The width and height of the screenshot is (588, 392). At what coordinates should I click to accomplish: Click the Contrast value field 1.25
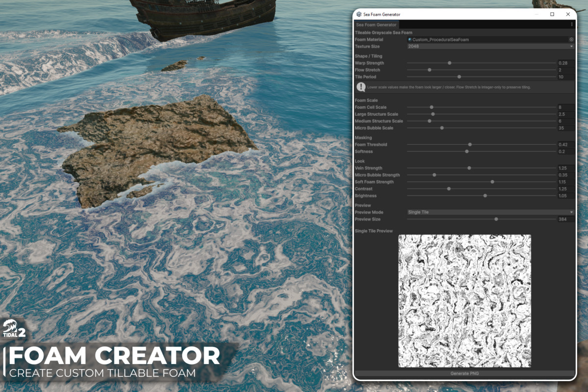tap(565, 189)
